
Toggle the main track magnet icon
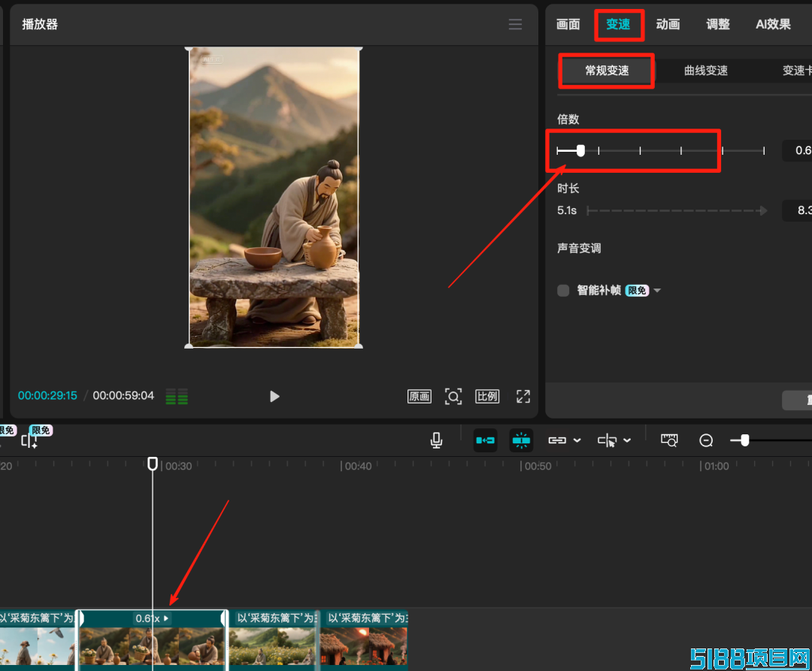[485, 440]
